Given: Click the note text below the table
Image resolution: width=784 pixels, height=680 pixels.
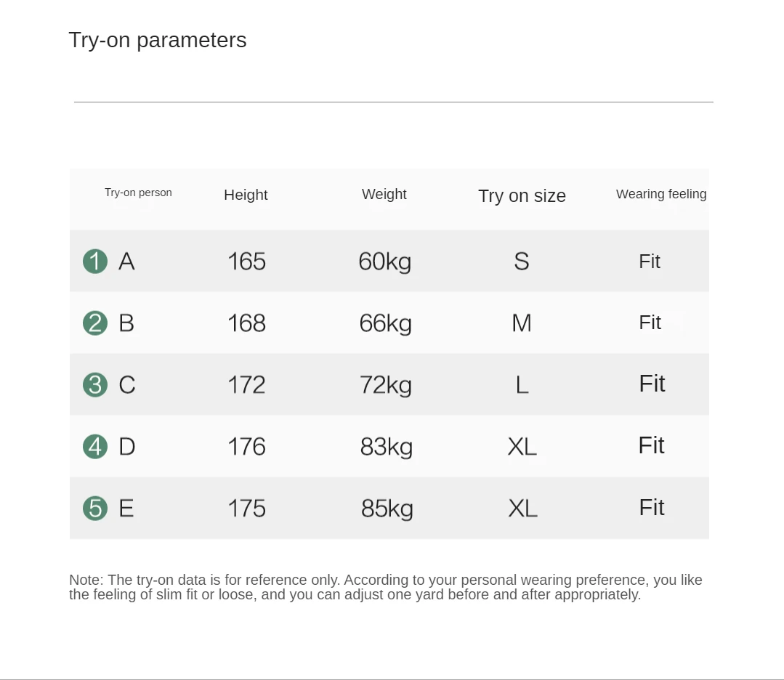Looking at the screenshot, I should 386,587.
